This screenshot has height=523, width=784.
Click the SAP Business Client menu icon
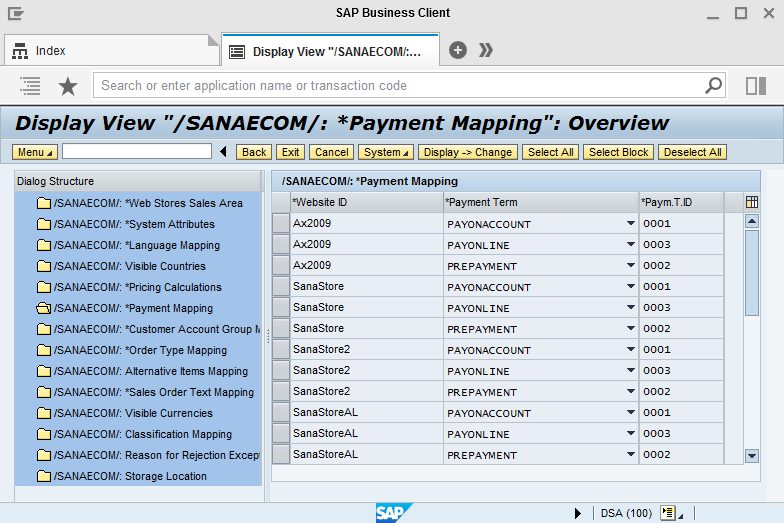[x=16, y=13]
